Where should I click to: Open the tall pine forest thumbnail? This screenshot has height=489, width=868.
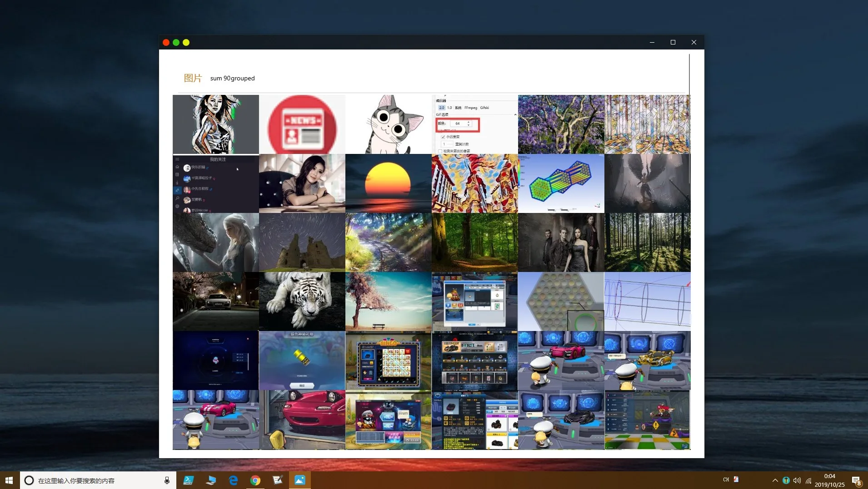pyautogui.click(x=648, y=242)
